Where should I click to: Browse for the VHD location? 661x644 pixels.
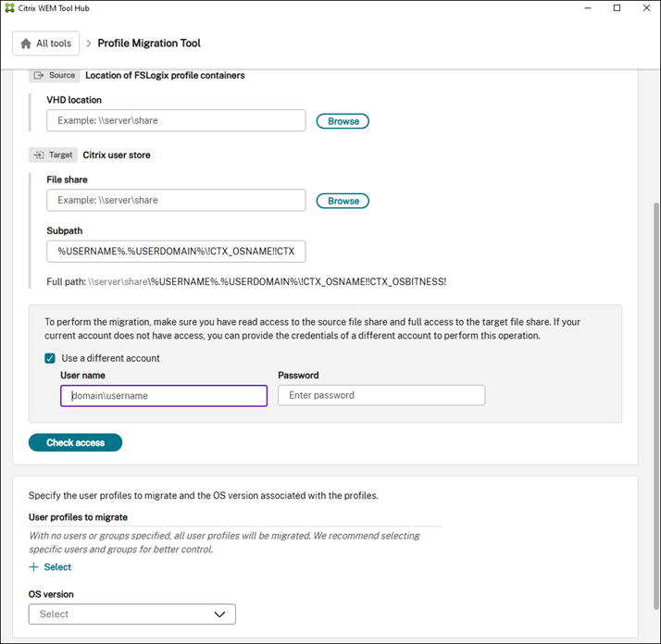tap(343, 121)
